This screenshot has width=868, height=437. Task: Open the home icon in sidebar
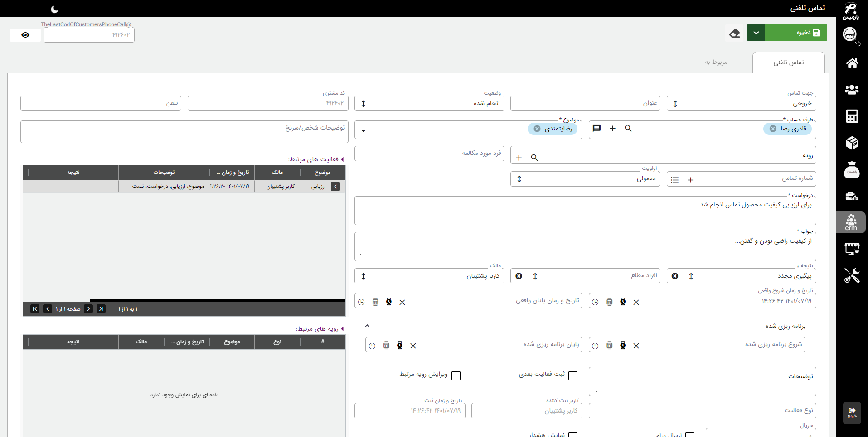click(x=852, y=63)
